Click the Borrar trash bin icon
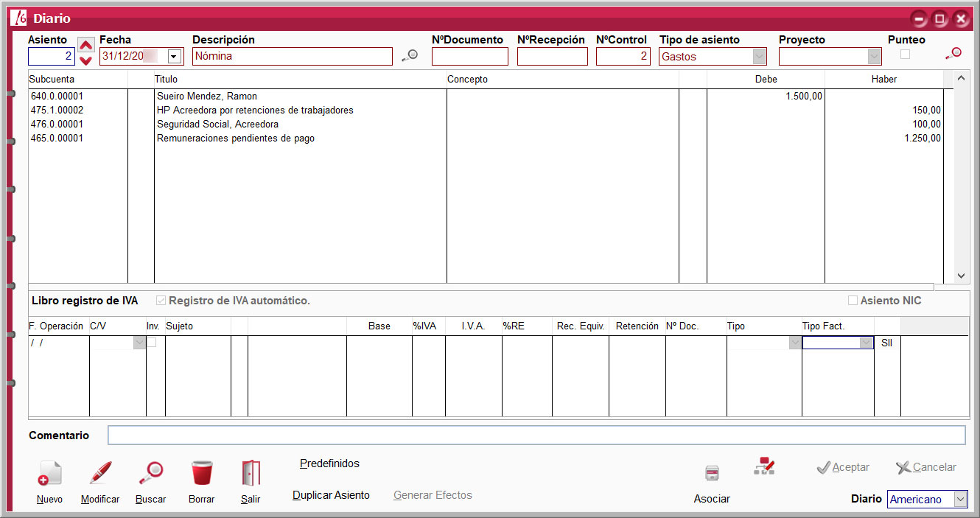The image size is (980, 518). click(201, 473)
